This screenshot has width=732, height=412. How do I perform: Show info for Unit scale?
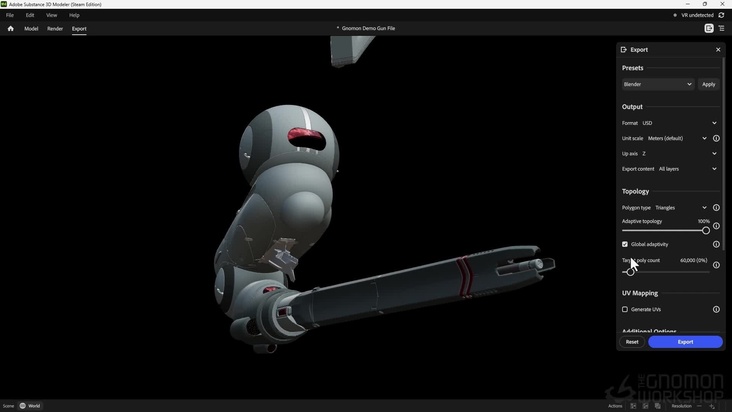716,138
